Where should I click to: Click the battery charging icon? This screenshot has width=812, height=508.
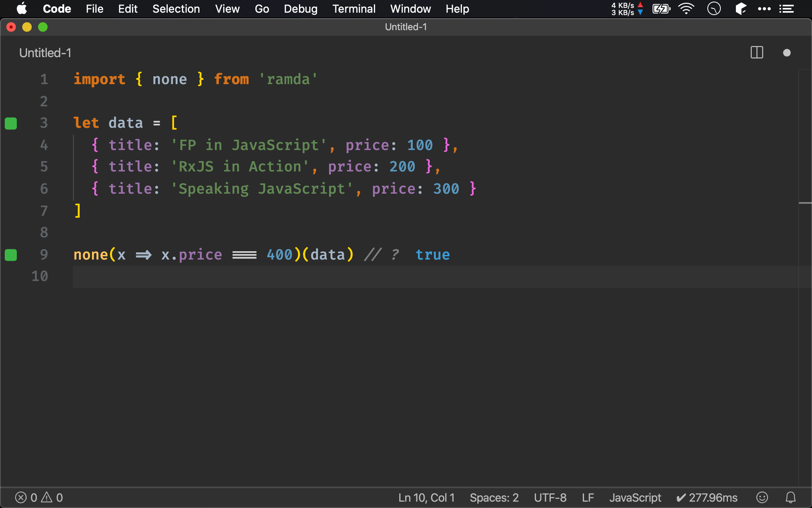pos(661,9)
